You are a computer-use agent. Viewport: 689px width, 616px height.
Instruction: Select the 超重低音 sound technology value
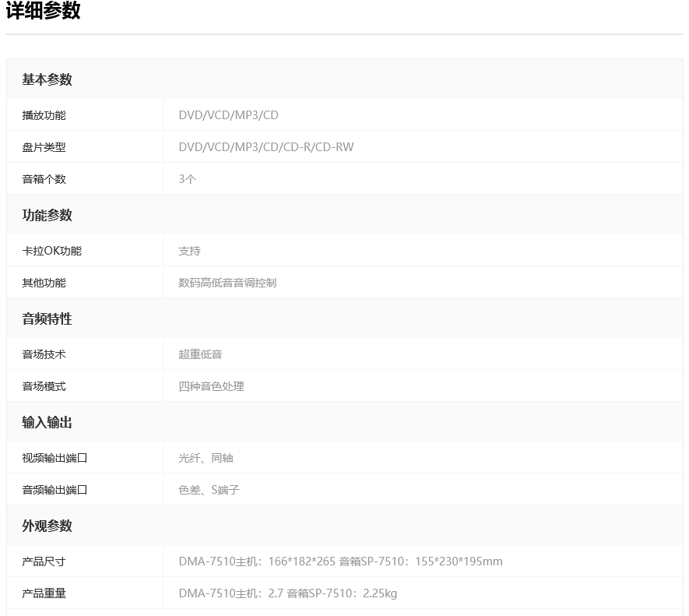tap(199, 354)
